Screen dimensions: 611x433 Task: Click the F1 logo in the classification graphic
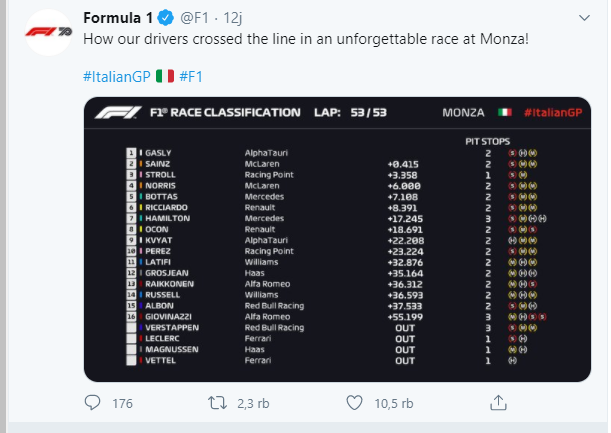121,112
